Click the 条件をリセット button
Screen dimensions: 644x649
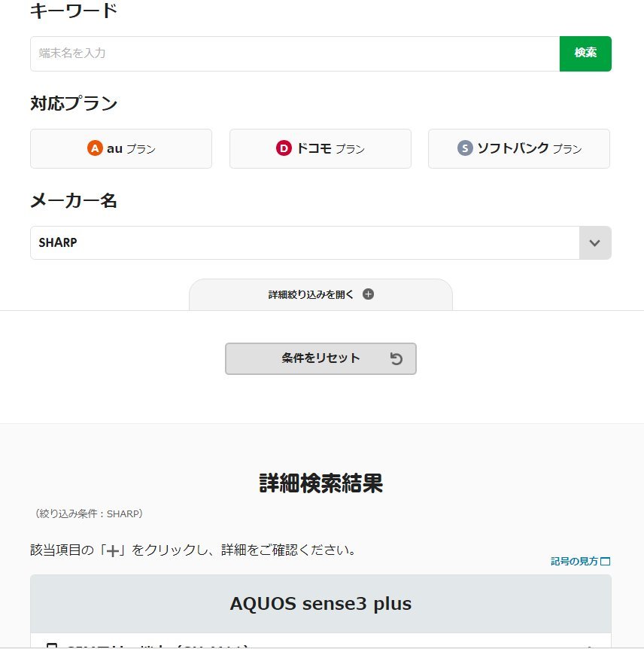(x=320, y=359)
